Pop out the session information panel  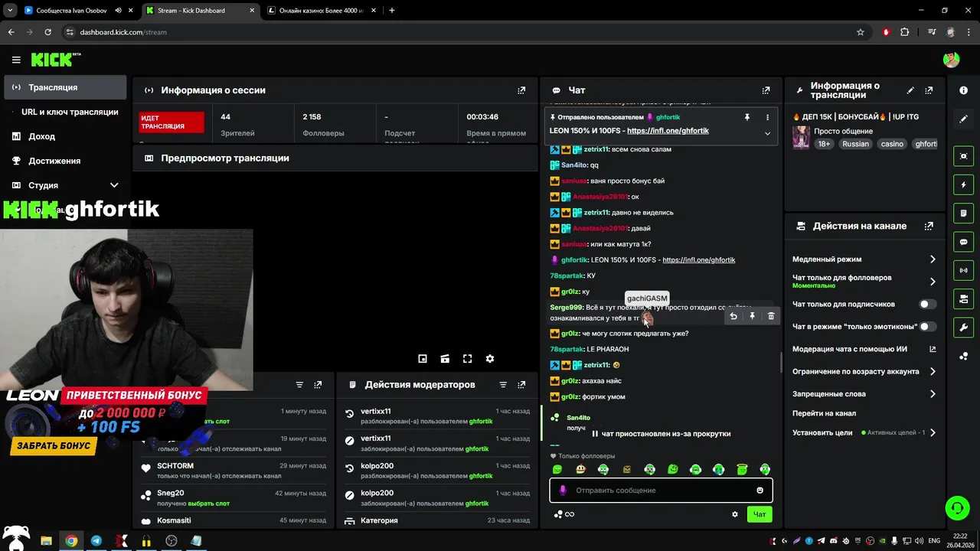521,90
